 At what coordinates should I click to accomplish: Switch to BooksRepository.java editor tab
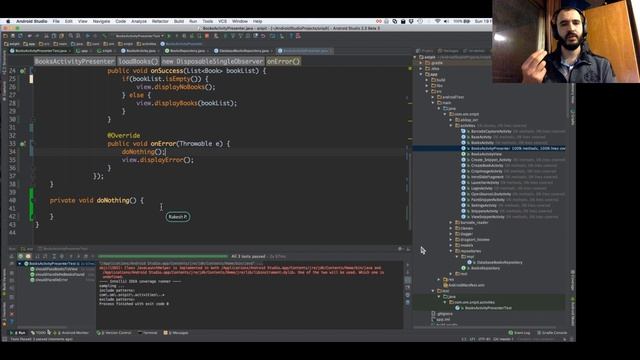pos(188,51)
